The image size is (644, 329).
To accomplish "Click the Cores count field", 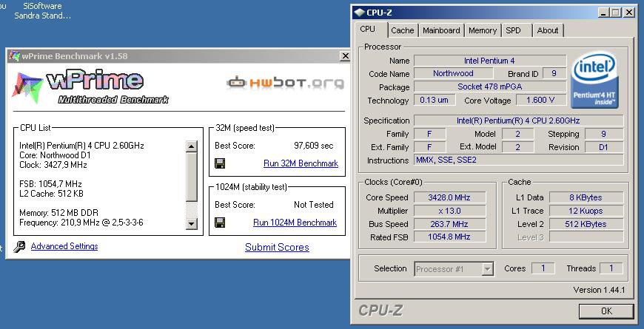I will 543,268.
